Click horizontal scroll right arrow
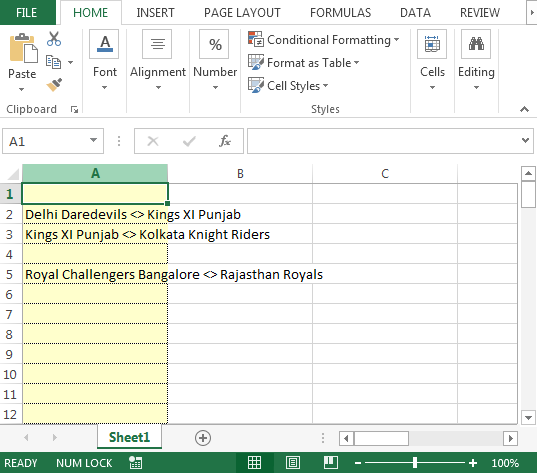 point(510,438)
